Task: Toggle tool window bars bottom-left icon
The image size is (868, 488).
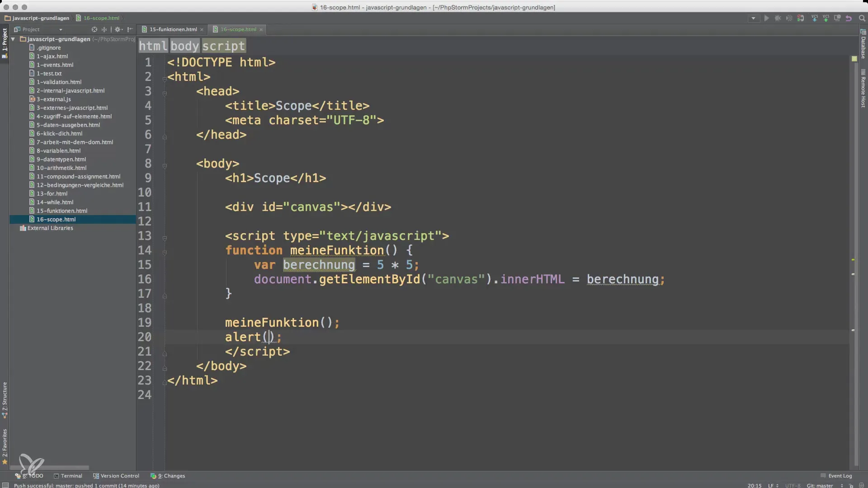Action: point(5,485)
